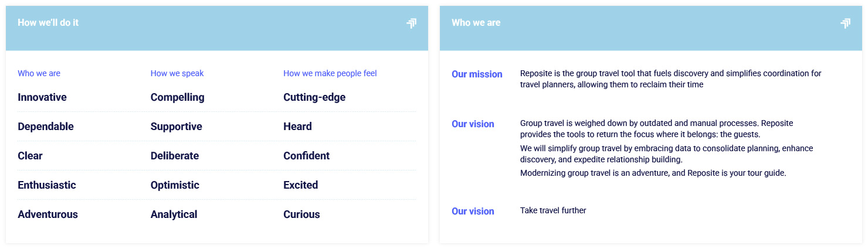Click the word 'Innovative'
The width and height of the screenshot is (868, 249).
[x=42, y=97]
